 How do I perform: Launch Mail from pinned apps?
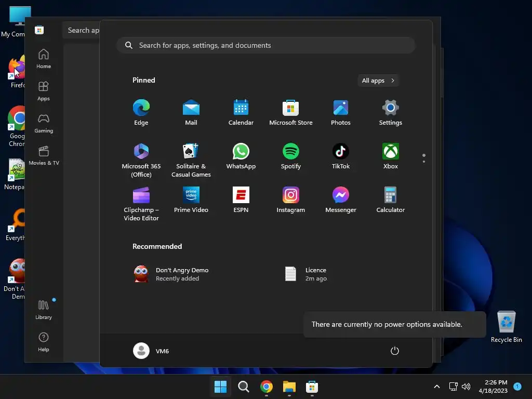tap(191, 113)
